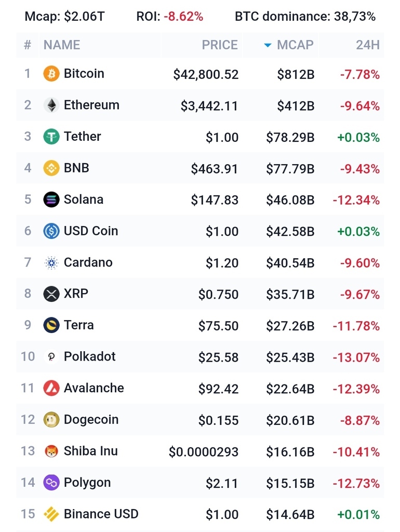Click the Solana logo icon
The height and width of the screenshot is (532, 400).
51,199
